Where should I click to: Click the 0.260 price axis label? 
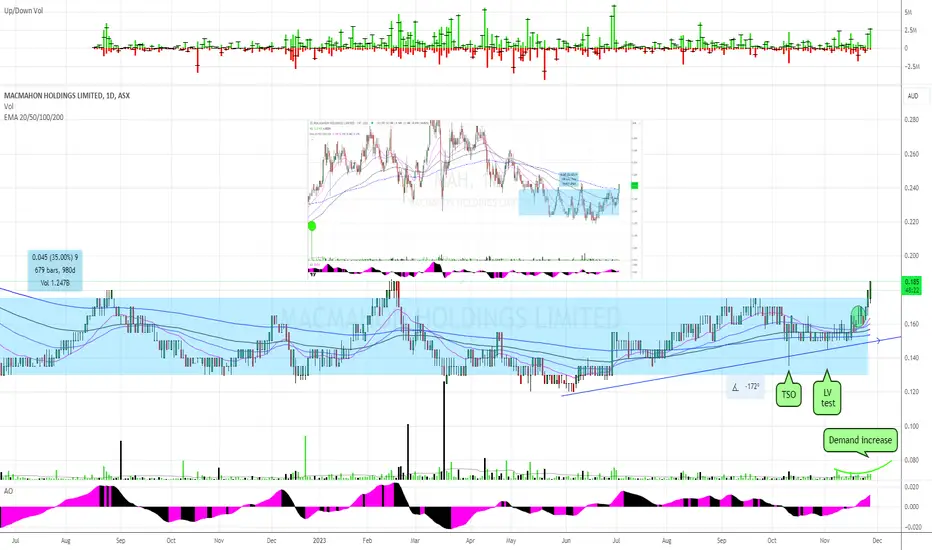coord(911,154)
